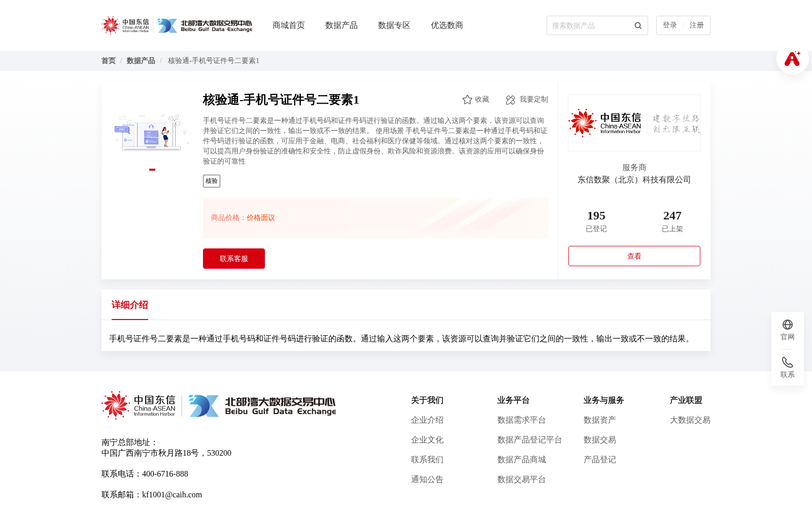Screen dimensions: 812x508
Task: Click the customize icon next to 我要定制
Action: pos(511,100)
